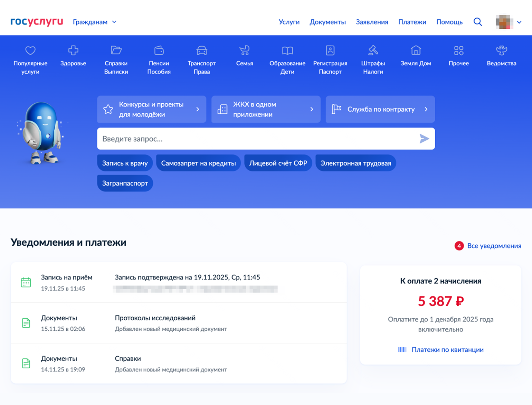Open the Помощь menu item

coord(449,22)
